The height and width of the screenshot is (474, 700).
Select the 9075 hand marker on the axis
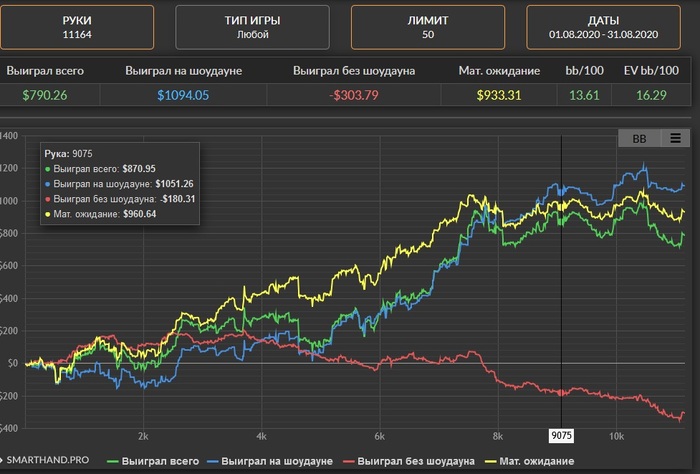tap(561, 436)
